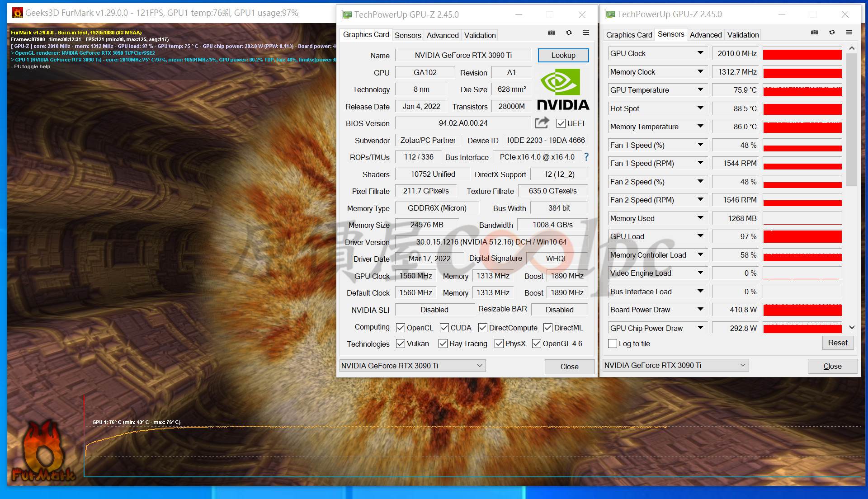This screenshot has height=499, width=868.
Task: Open hamburger menu in Sensors GPU-Z window
Action: click(849, 33)
